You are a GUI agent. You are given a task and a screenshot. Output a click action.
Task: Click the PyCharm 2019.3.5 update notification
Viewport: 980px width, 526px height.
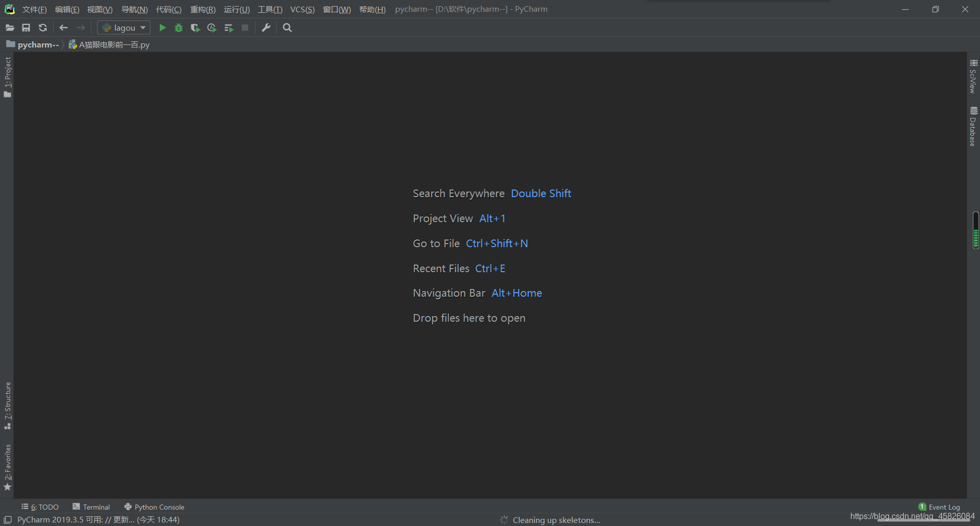coord(99,519)
